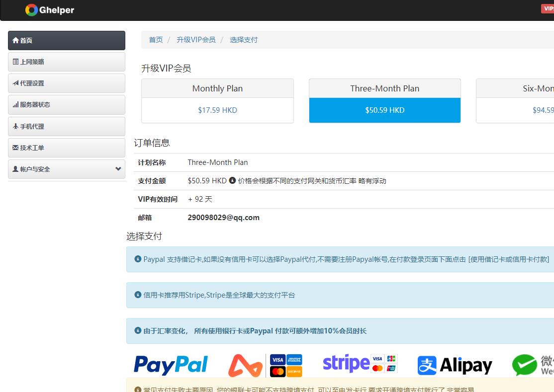Click the paper plane icon beside 代理设置
Screen dimensions: 554x392
[15, 83]
